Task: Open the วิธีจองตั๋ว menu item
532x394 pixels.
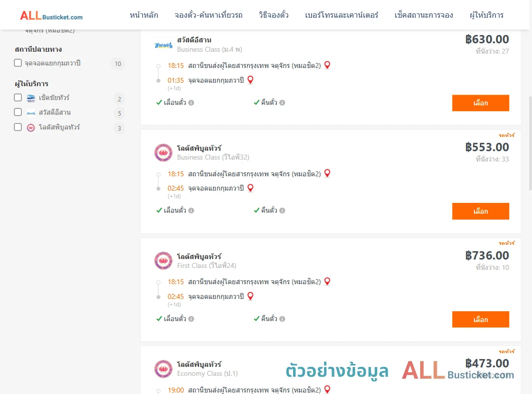Action: [x=274, y=15]
